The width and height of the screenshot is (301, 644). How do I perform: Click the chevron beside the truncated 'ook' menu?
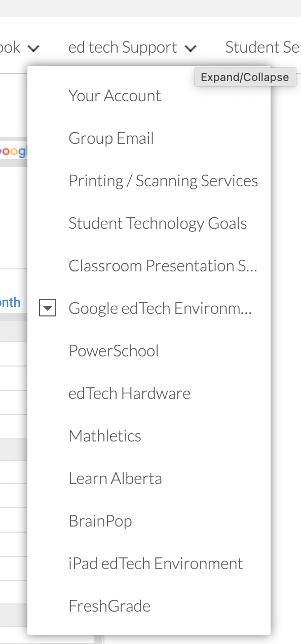pos(33,49)
